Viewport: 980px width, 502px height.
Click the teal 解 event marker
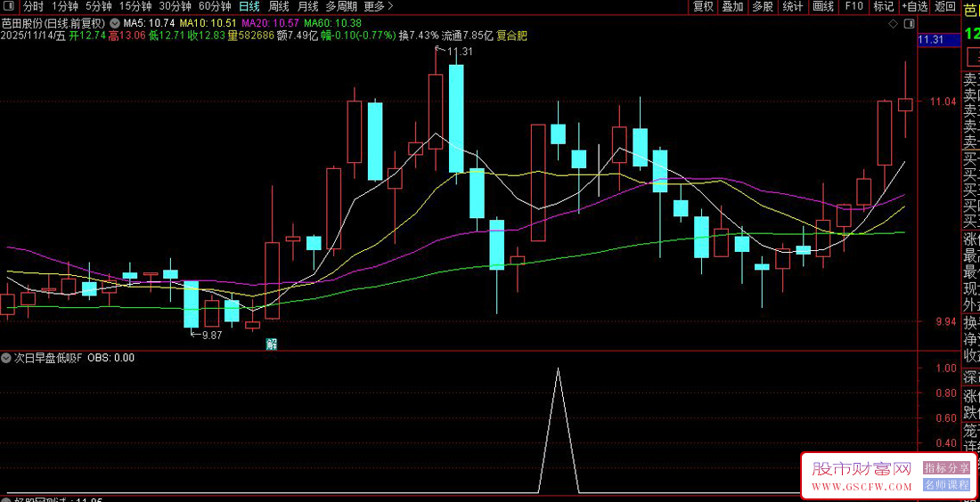tap(272, 344)
